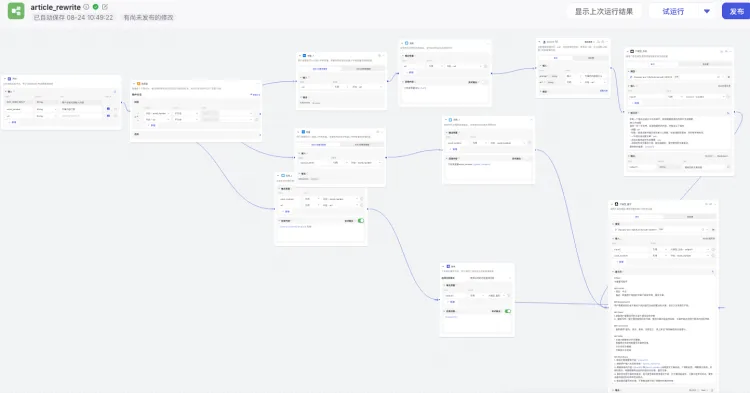Open send_content row value dropdown in lower LLM
This screenshot has height=393, width=750.
689,256
